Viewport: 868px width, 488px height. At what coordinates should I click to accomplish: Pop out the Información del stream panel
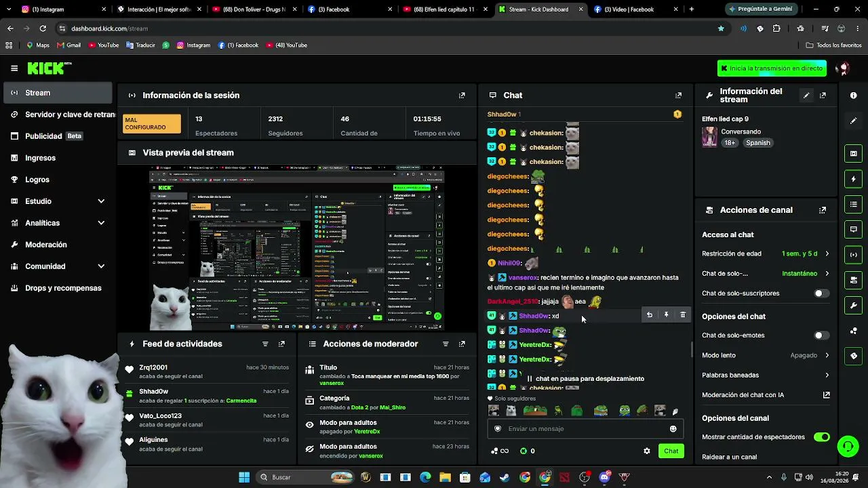(823, 96)
